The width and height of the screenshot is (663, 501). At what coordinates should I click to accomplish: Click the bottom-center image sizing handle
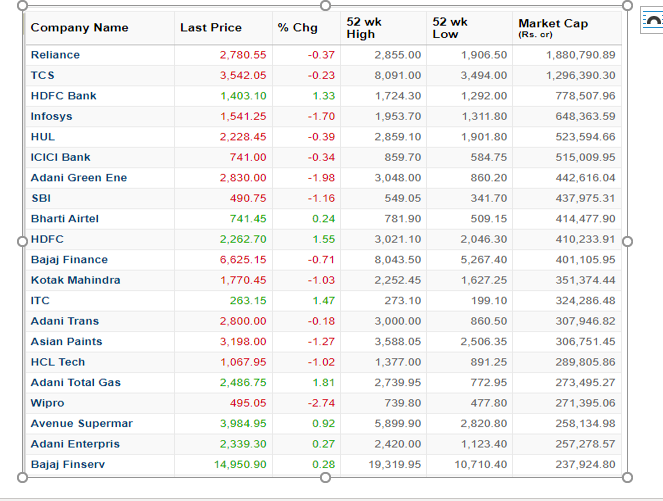[x=325, y=477]
